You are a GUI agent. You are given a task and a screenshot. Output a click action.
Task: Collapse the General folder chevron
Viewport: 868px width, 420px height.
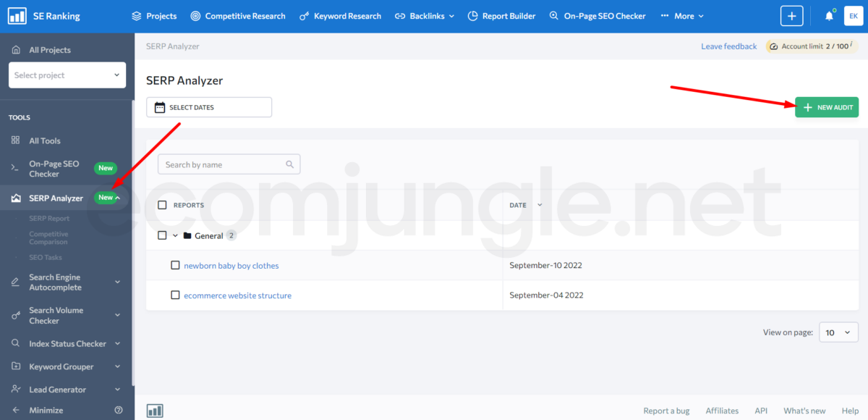pos(175,235)
